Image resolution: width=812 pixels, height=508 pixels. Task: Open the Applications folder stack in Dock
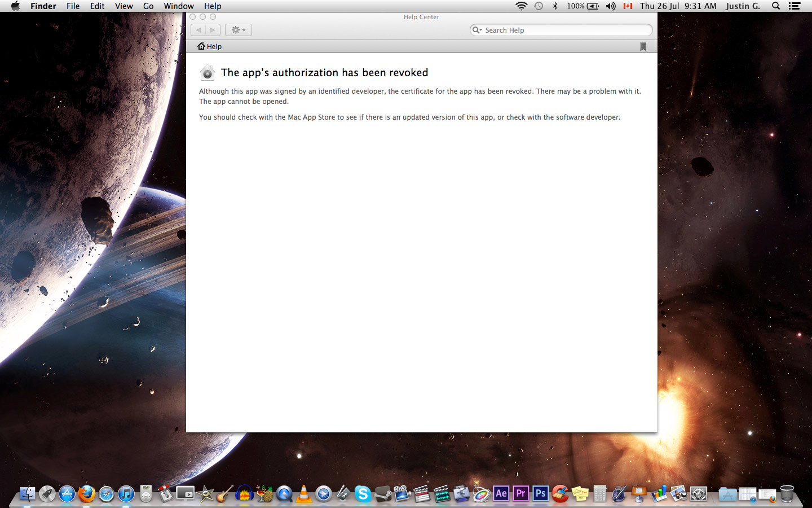pos(727,494)
